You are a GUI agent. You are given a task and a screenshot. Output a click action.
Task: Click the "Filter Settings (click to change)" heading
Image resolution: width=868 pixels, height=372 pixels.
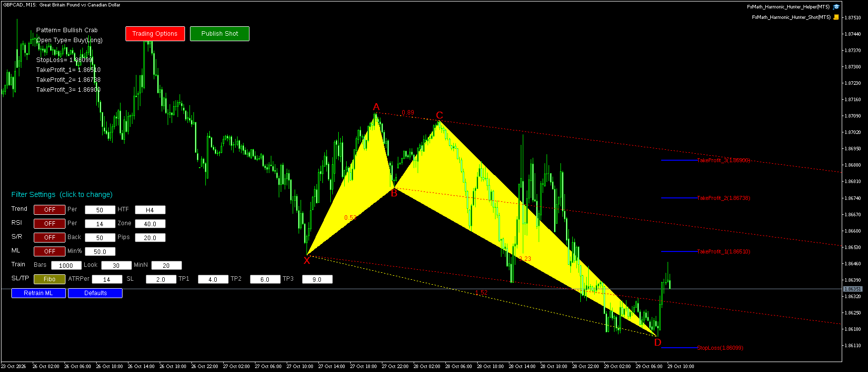(62, 194)
